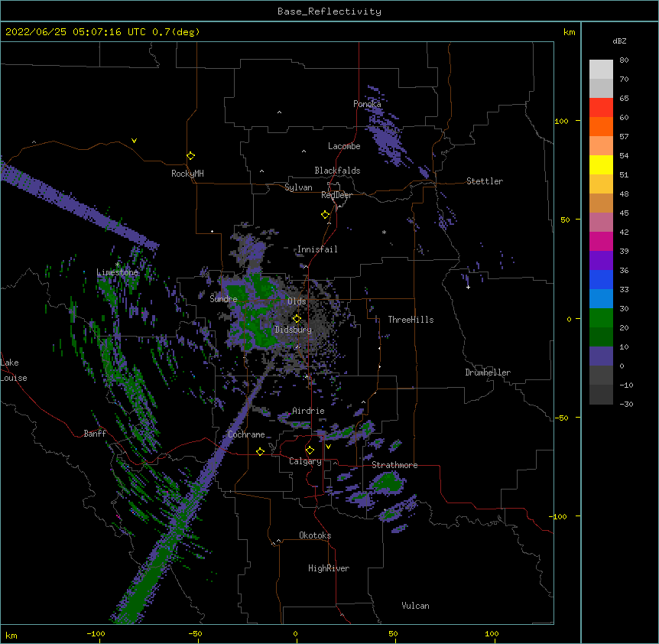Select the yellow 54 dBZ color swatch
Screen dimensions: 659x644
pos(601,164)
